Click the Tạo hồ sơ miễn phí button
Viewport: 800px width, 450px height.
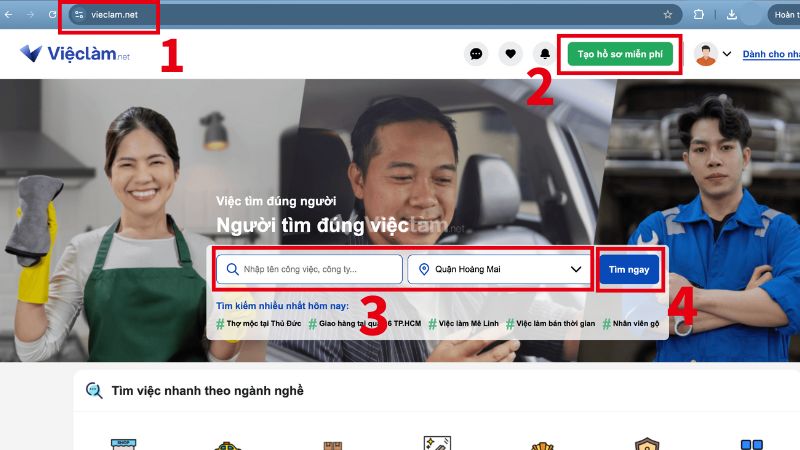pyautogui.click(x=620, y=54)
